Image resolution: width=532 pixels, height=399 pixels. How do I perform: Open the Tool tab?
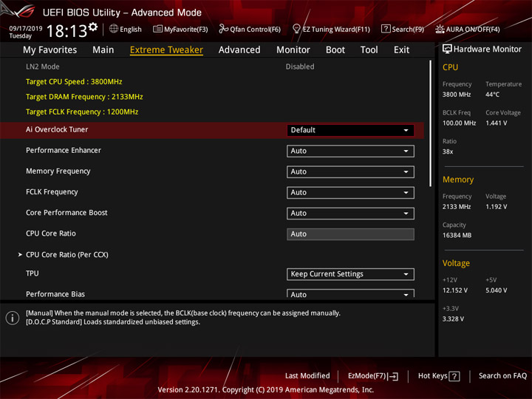click(x=369, y=50)
